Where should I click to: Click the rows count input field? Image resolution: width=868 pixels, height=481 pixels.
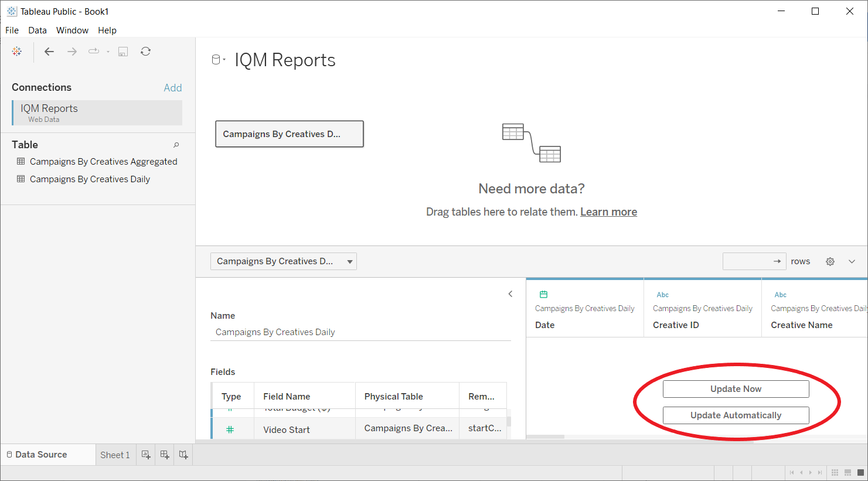tap(747, 261)
